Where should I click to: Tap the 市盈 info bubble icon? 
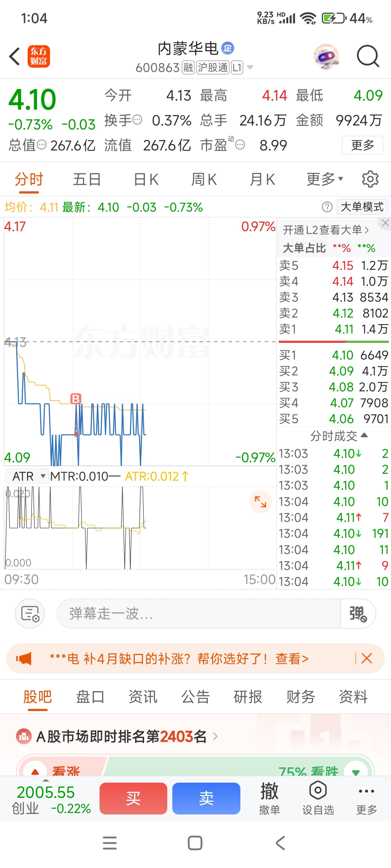coord(240,145)
